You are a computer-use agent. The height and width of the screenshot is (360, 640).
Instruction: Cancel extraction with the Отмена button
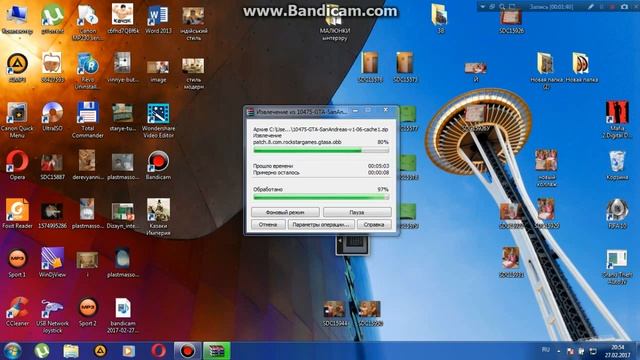click(x=268, y=224)
